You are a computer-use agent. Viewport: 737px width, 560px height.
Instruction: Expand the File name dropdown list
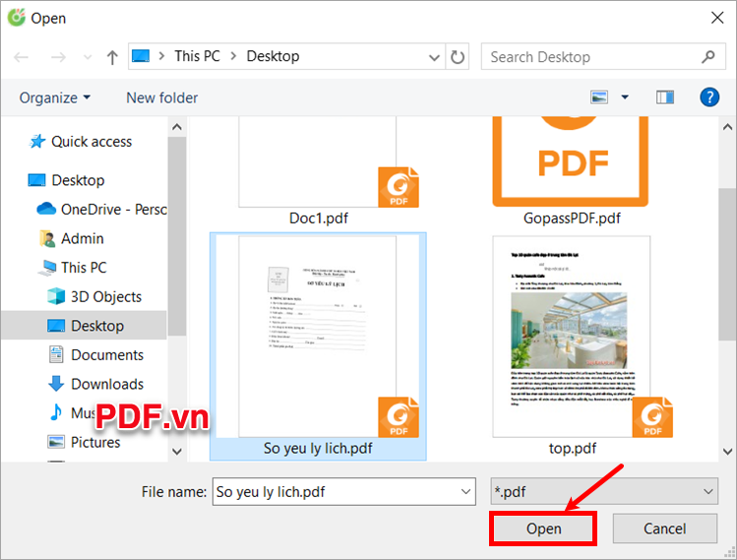[x=464, y=491]
